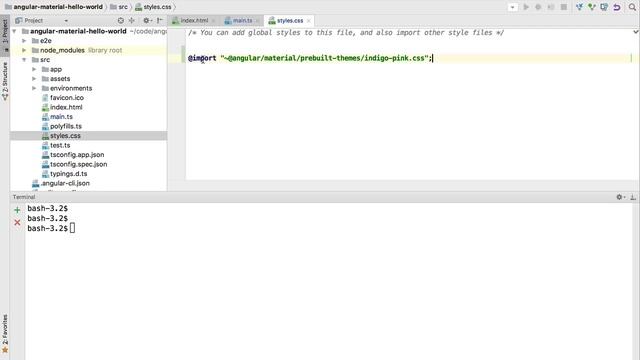Click the active bash-3.2$ terminal prompt
Viewport: 640px width, 360px height.
tap(47, 229)
